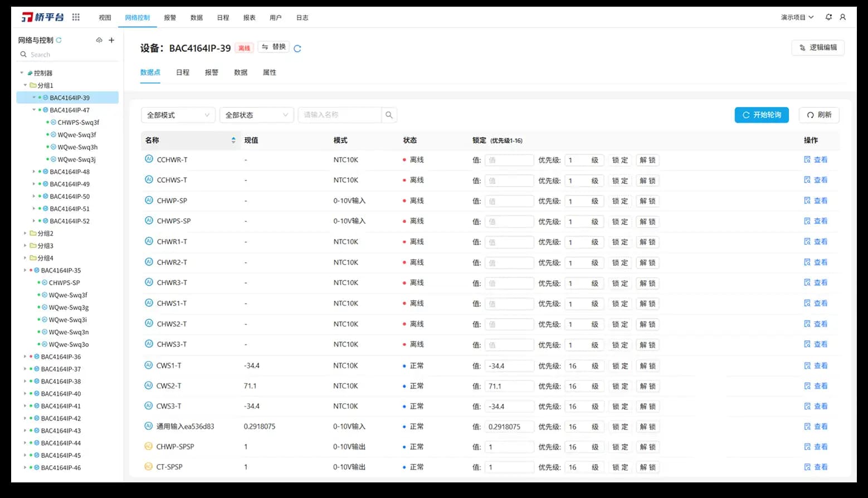Click the 离线 status badge beside device name
Screen dimensions: 868x498
pos(244,48)
